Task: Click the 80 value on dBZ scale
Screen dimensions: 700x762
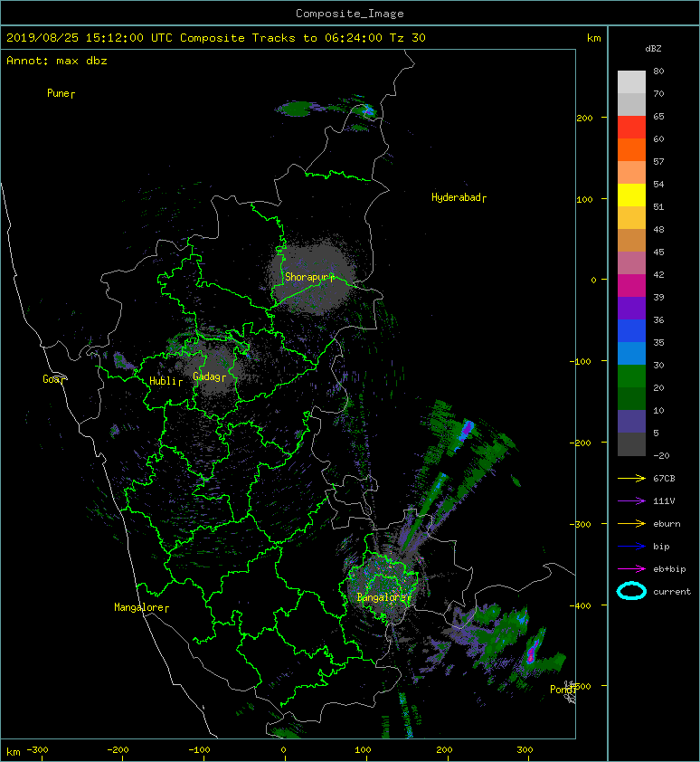Action: tap(658, 71)
